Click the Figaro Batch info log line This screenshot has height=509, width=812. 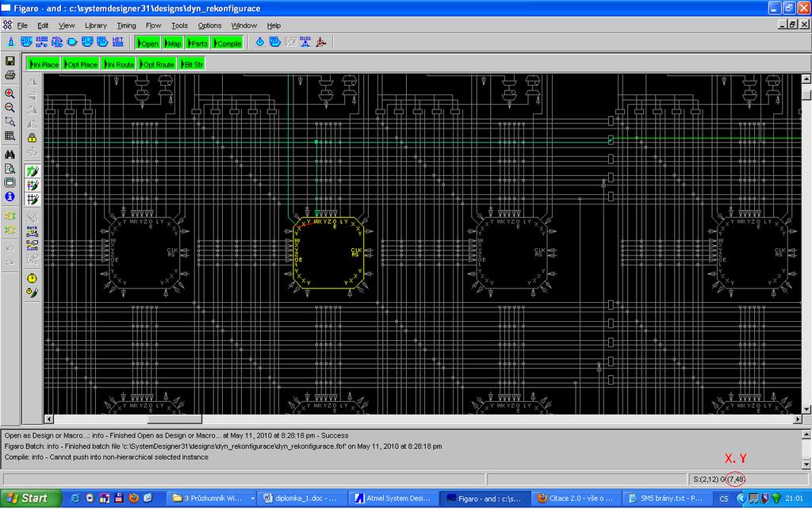coord(223,446)
